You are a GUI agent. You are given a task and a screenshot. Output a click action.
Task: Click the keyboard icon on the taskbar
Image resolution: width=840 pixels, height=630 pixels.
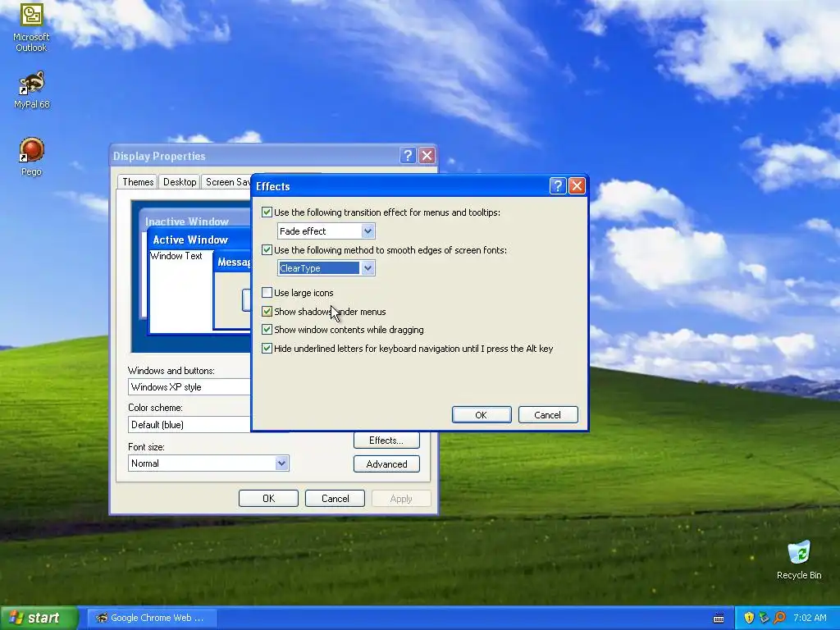click(719, 619)
